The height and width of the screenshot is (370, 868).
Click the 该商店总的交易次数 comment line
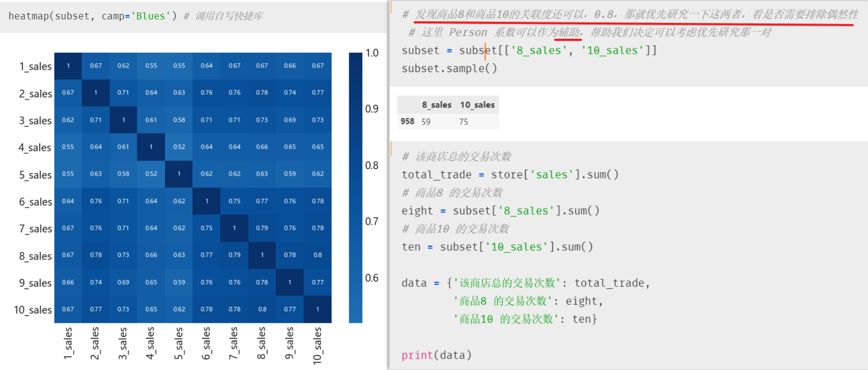click(x=457, y=157)
